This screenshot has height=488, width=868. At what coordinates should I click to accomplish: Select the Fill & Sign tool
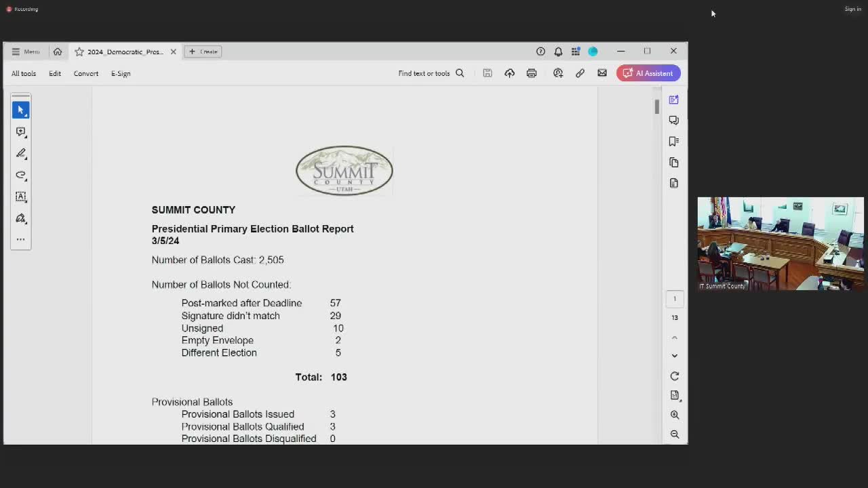[20, 218]
